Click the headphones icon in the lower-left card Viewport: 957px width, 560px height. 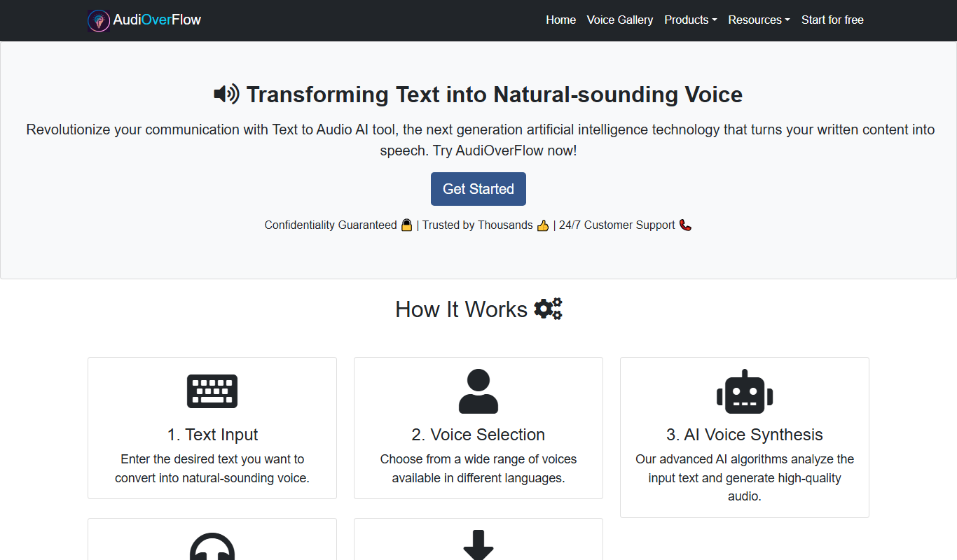[x=212, y=547]
